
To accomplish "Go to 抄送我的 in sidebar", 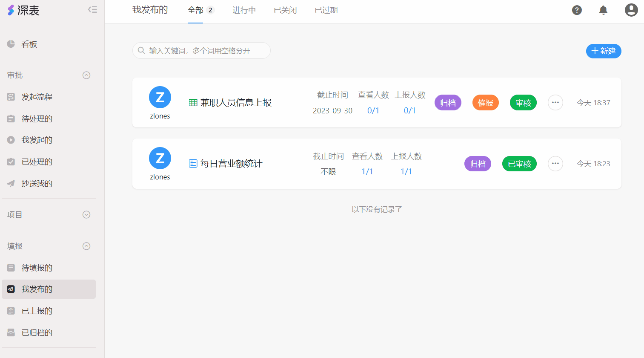I will (x=37, y=184).
